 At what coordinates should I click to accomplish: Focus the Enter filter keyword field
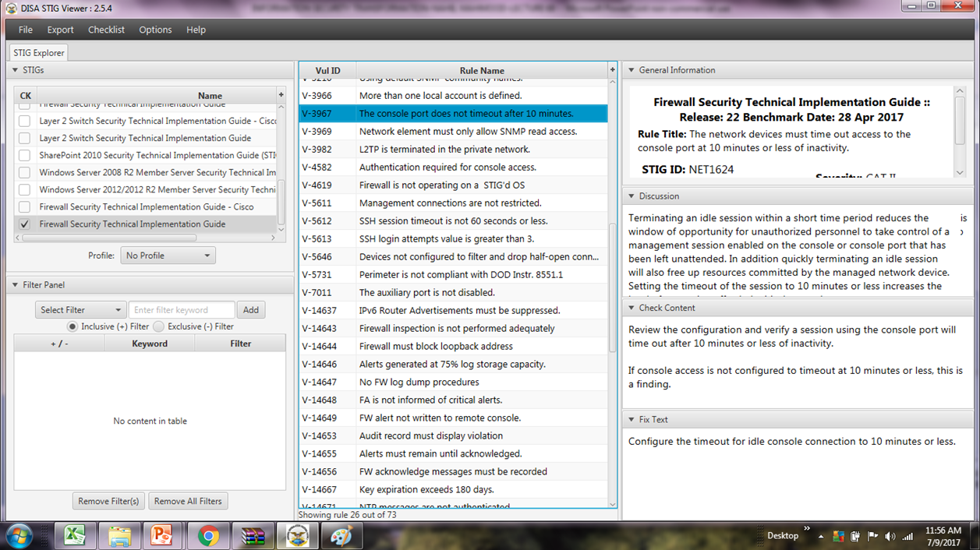(182, 310)
